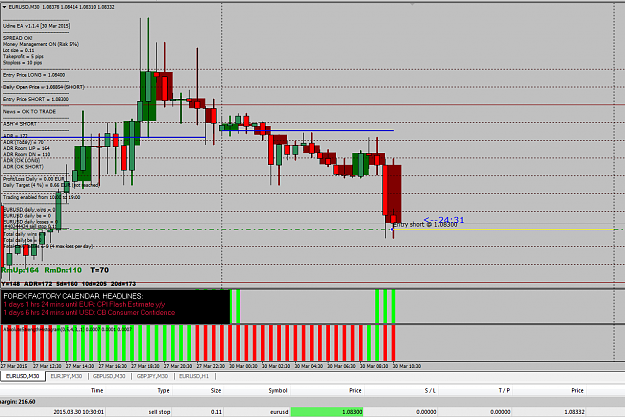The image size is (625, 420).
Task: Select the 'FOREXFACTORY CALENDAR HEADLINES:' title
Action: [73, 296]
